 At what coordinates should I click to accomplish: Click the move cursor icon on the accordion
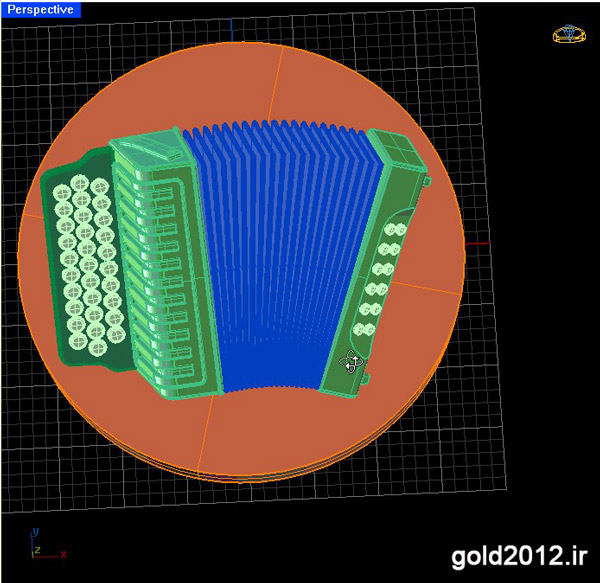[352, 364]
